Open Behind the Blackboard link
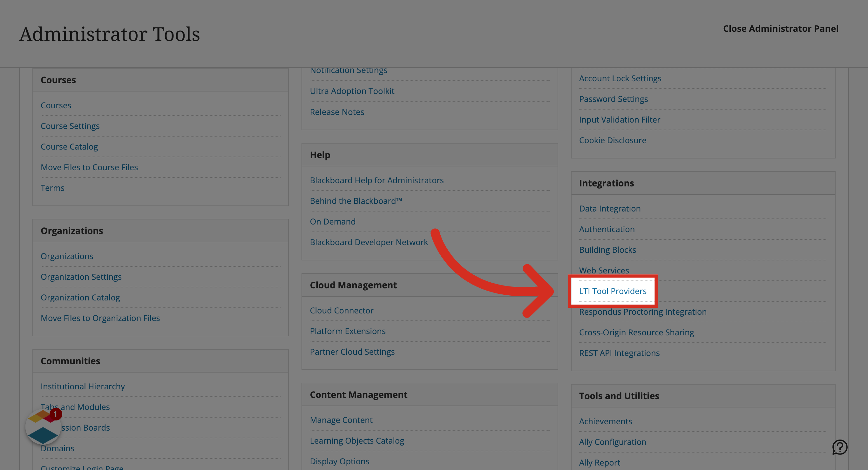 pos(356,201)
